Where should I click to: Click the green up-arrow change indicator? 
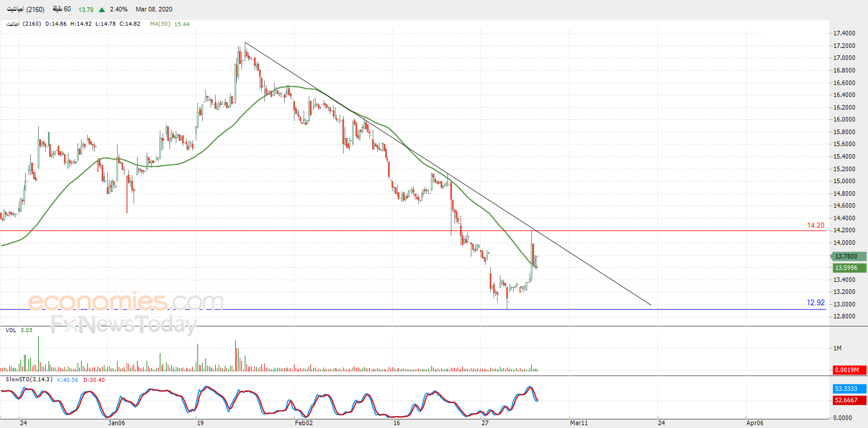pos(102,10)
